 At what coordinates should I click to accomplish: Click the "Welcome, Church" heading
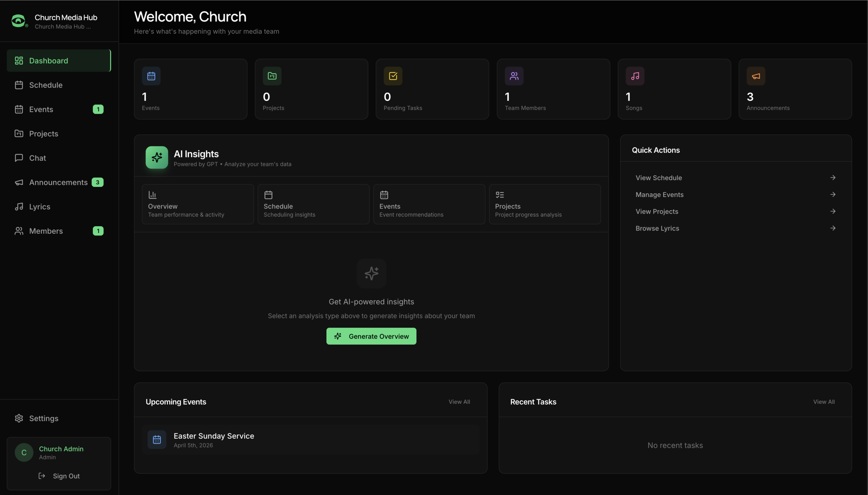pos(190,17)
